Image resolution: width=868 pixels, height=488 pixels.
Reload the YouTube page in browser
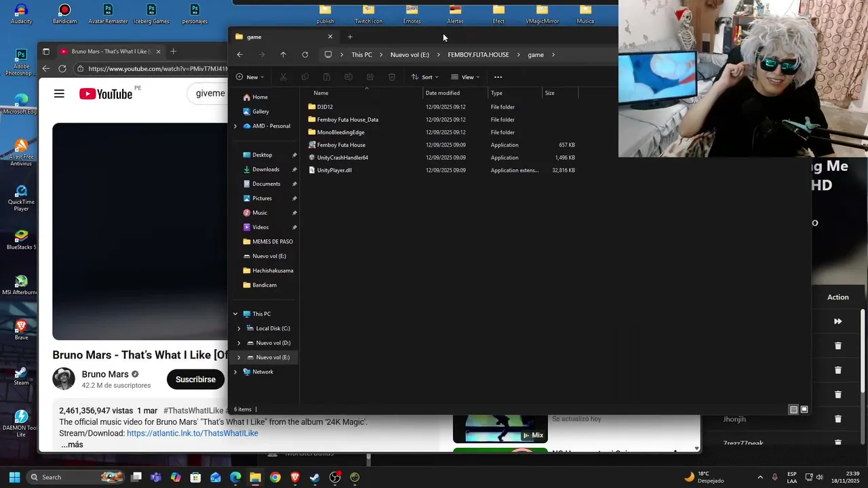(x=62, y=68)
